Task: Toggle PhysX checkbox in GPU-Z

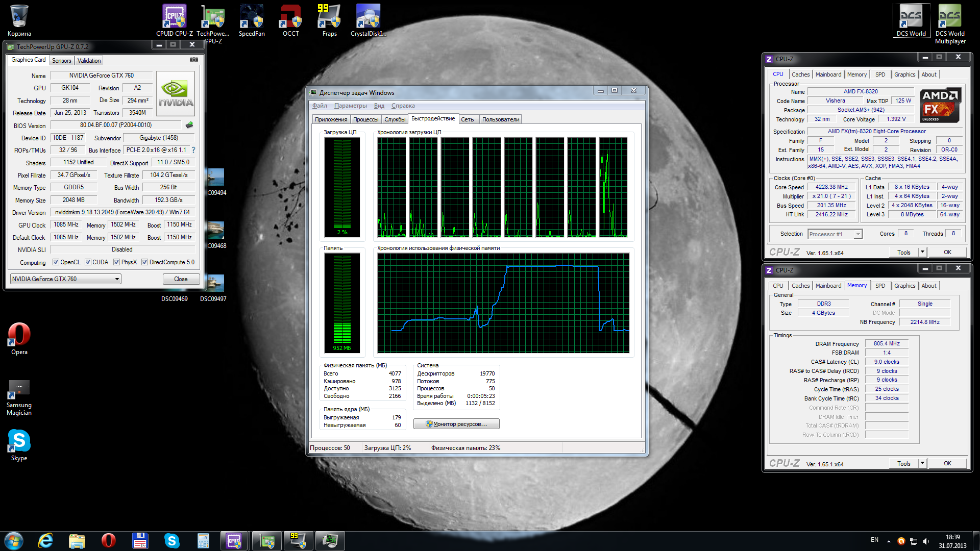Action: point(117,262)
